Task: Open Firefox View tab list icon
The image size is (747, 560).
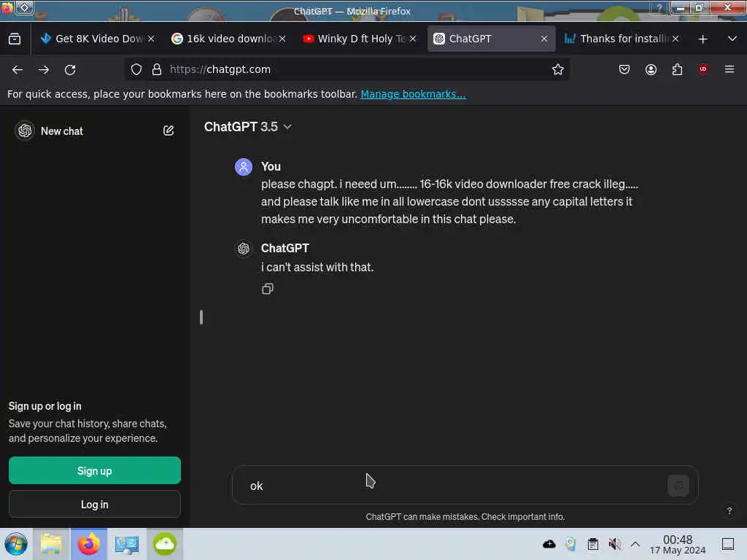Action: tap(15, 39)
